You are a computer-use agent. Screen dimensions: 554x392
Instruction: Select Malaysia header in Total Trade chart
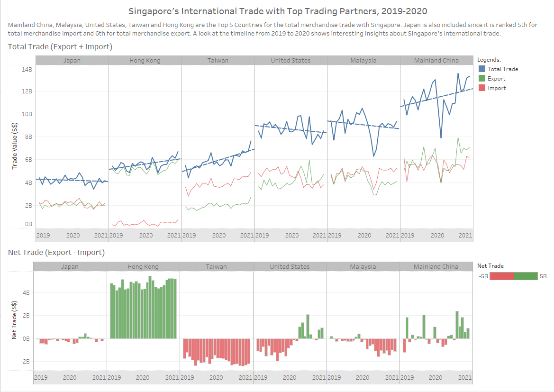363,60
